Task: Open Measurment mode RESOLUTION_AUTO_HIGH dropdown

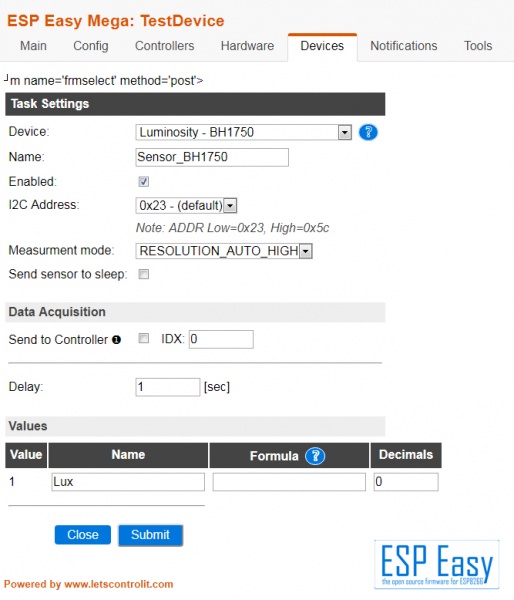Action: 224,251
